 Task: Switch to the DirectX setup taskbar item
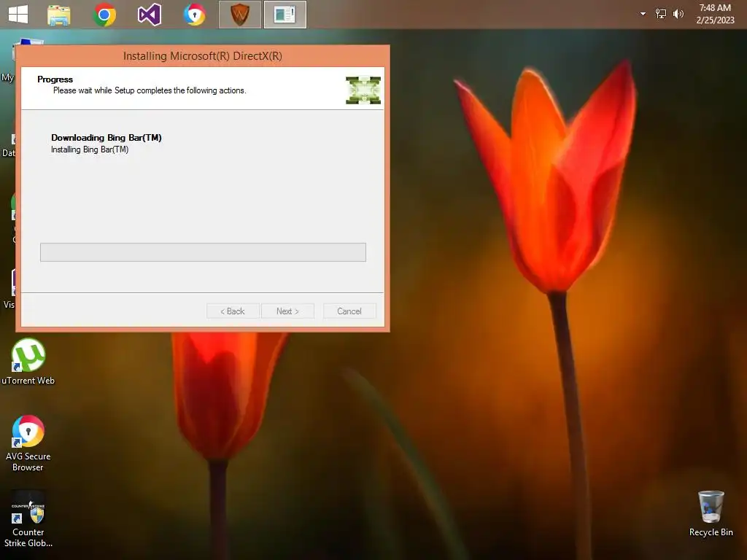(285, 15)
